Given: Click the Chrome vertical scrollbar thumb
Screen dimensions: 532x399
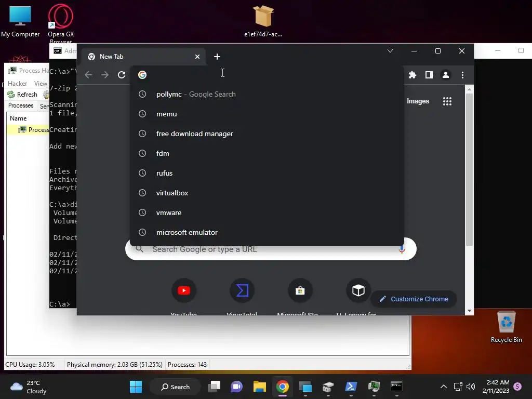Looking at the screenshot, I should 469,170.
